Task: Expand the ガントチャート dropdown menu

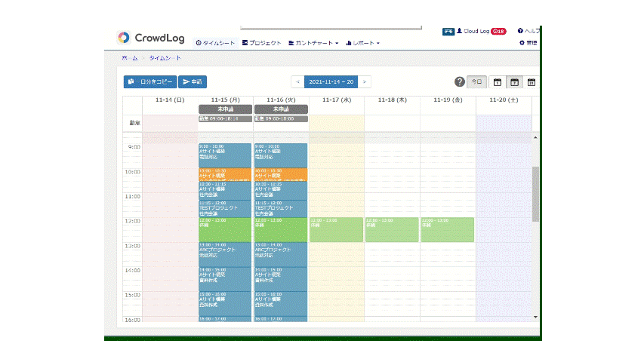Action: [x=313, y=43]
